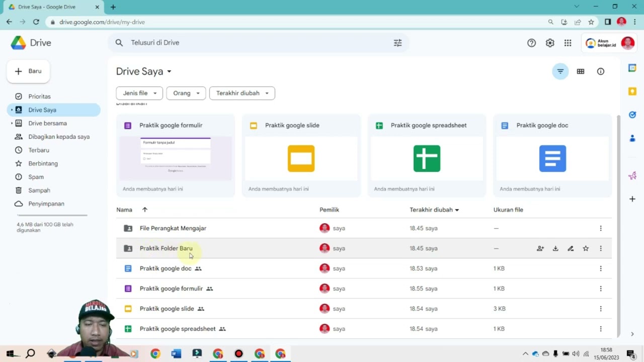
Task: Bookmark this page with the star icon
Action: tap(591, 22)
